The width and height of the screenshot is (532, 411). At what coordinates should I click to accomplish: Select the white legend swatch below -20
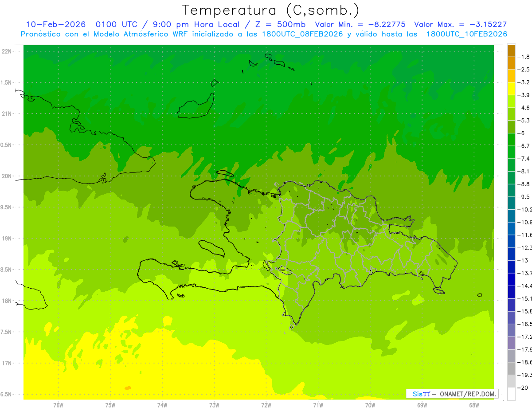point(511,394)
